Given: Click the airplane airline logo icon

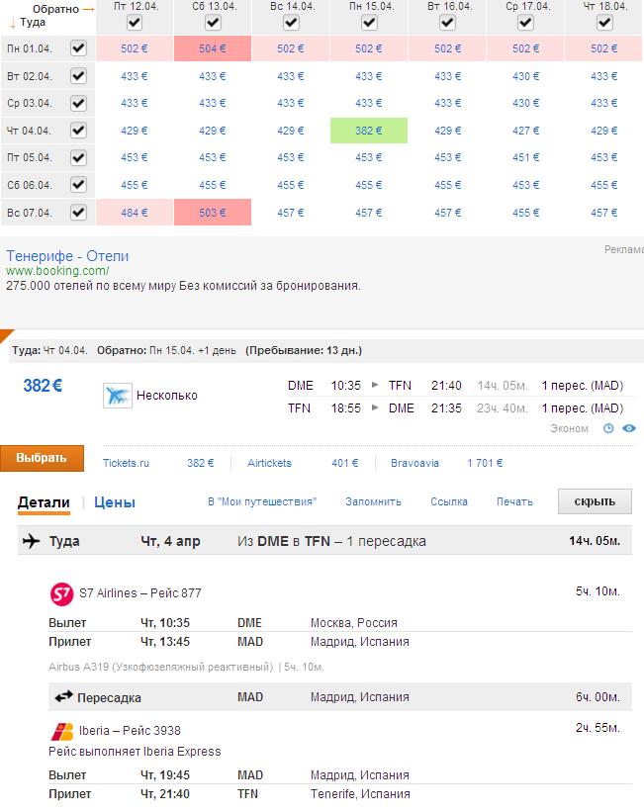Looking at the screenshot, I should click(x=118, y=396).
